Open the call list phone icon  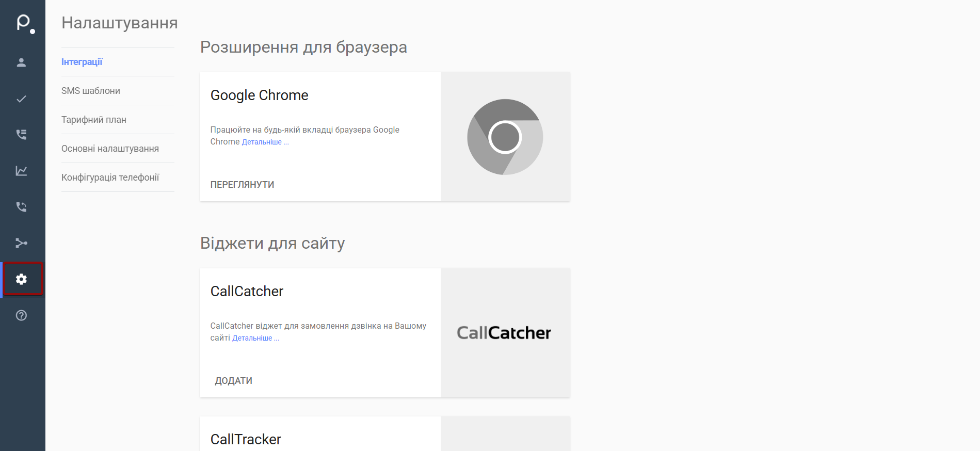[x=21, y=135]
